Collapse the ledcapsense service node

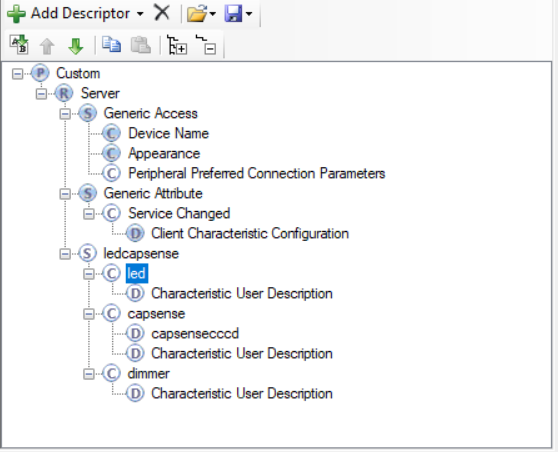pyautogui.click(x=65, y=254)
